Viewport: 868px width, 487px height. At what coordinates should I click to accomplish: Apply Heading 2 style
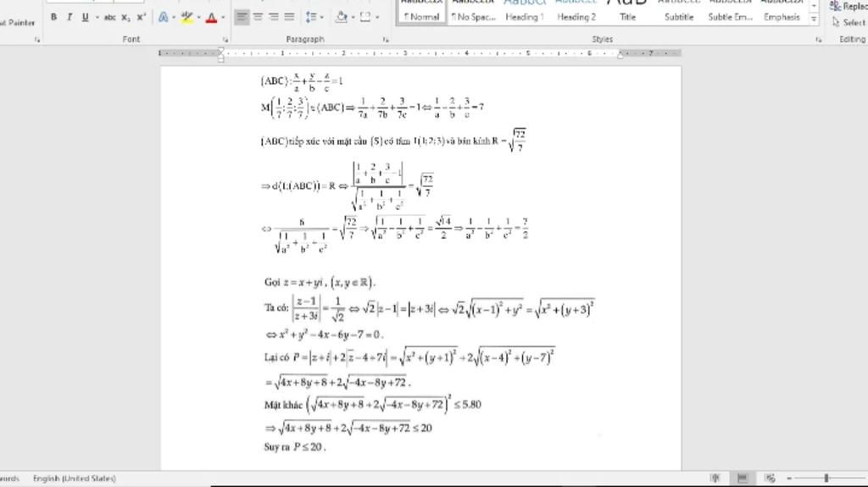(x=576, y=12)
